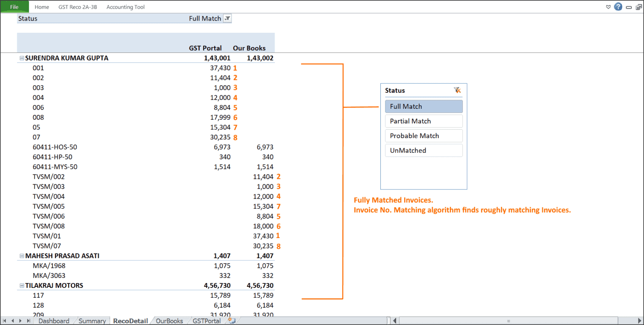Open the Accounting Tool ribbon tab

click(125, 7)
